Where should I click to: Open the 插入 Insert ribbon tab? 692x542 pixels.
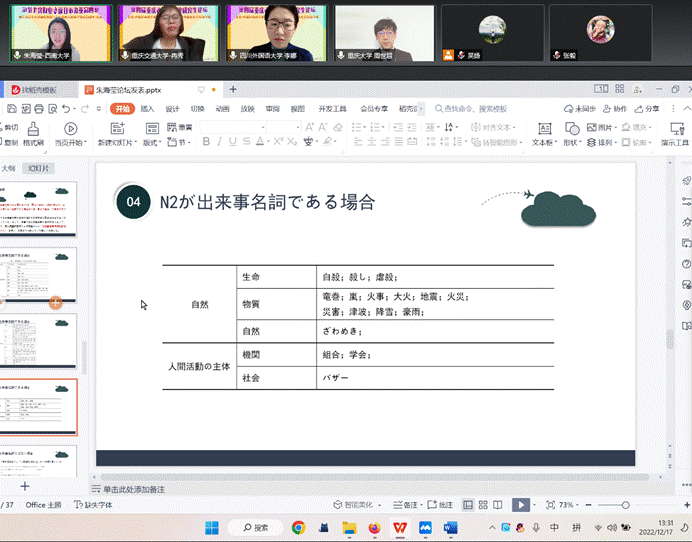[x=148, y=108]
